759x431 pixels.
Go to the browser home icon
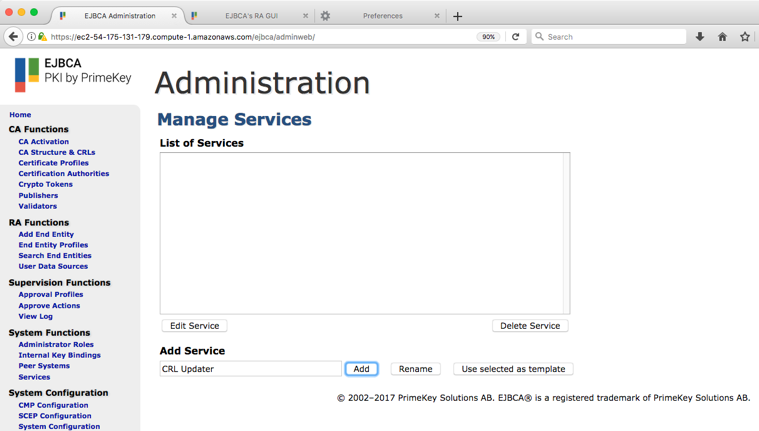pyautogui.click(x=722, y=37)
